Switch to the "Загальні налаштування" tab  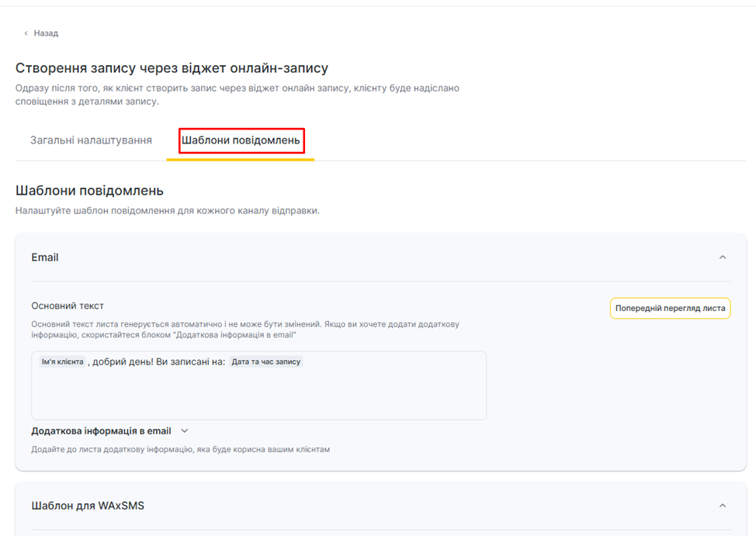point(91,140)
